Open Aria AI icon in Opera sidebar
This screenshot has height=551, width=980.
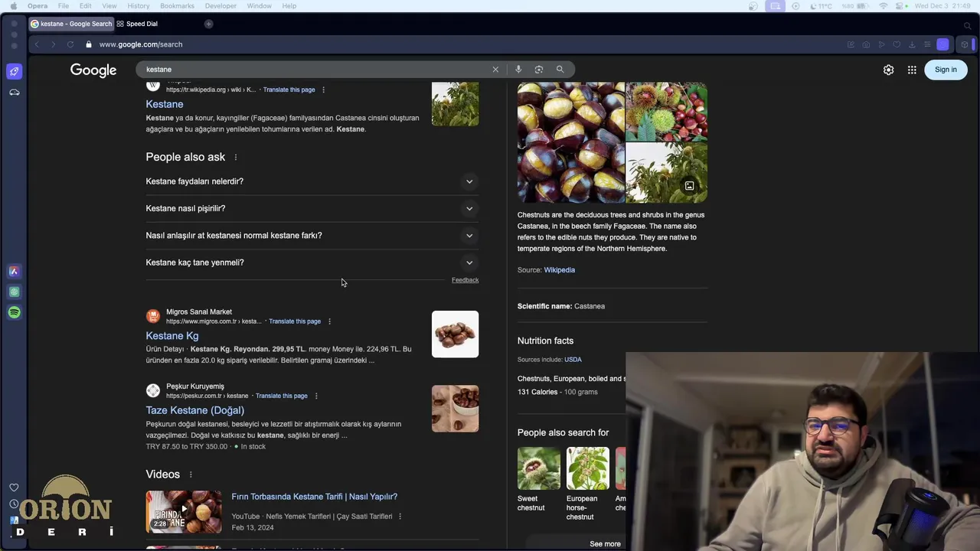(x=14, y=271)
